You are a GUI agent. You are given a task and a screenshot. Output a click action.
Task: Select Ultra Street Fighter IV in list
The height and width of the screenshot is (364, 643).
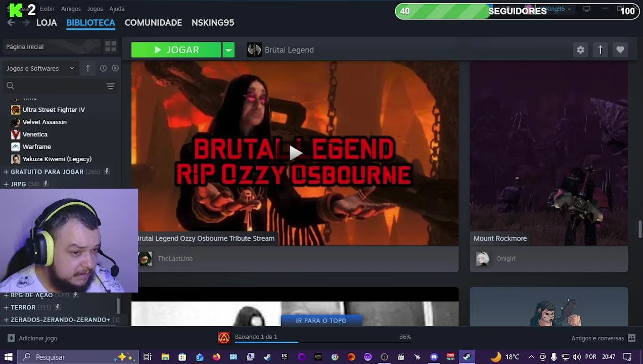[54, 110]
